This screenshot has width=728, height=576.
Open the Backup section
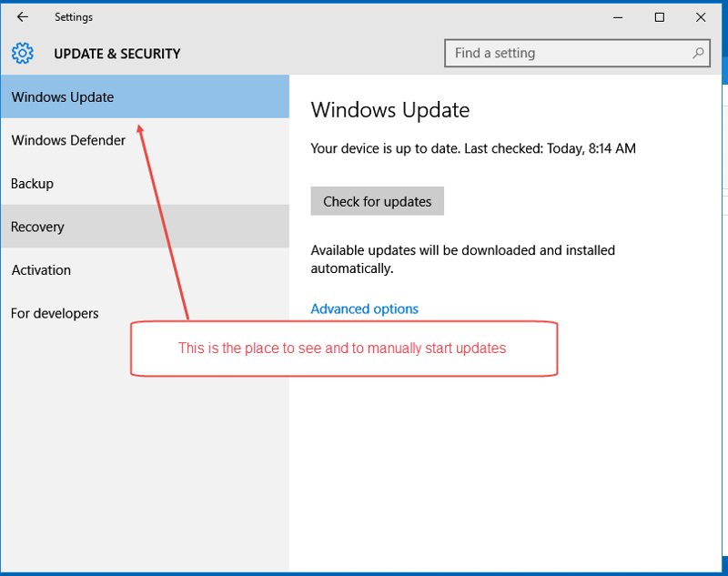point(145,183)
